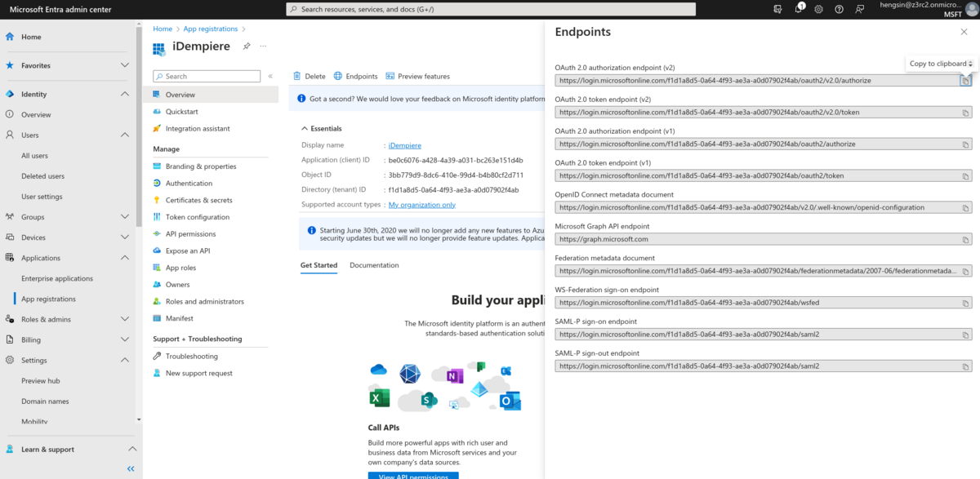Collapse the left navigation with double arrows
Viewport: 980px width, 479px height.
coord(130,468)
